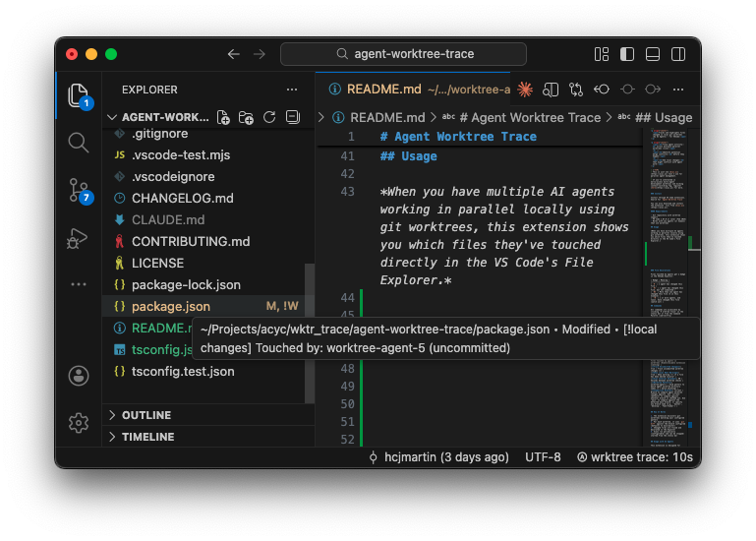Open the Search view in activity bar
The height and width of the screenshot is (541, 756).
(x=79, y=143)
